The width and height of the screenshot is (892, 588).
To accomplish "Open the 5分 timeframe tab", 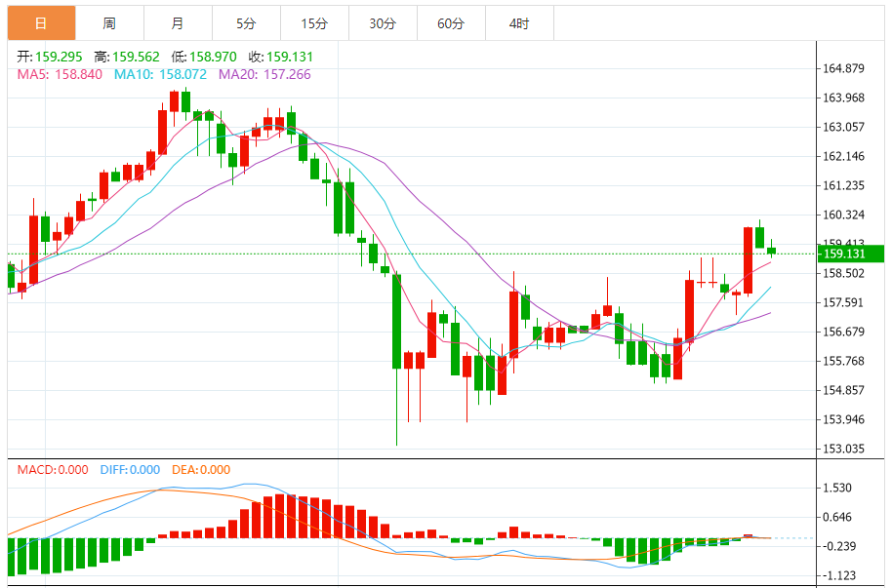I will [246, 23].
